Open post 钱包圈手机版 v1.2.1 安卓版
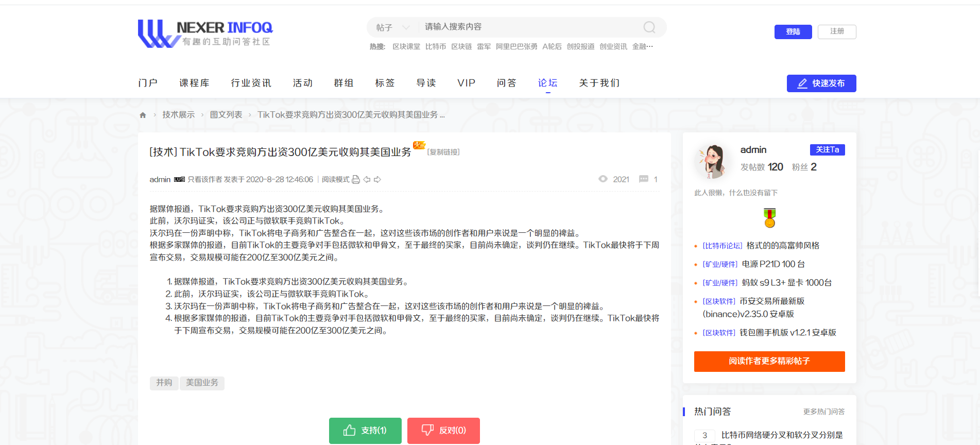This screenshot has width=980, height=445. (788, 333)
